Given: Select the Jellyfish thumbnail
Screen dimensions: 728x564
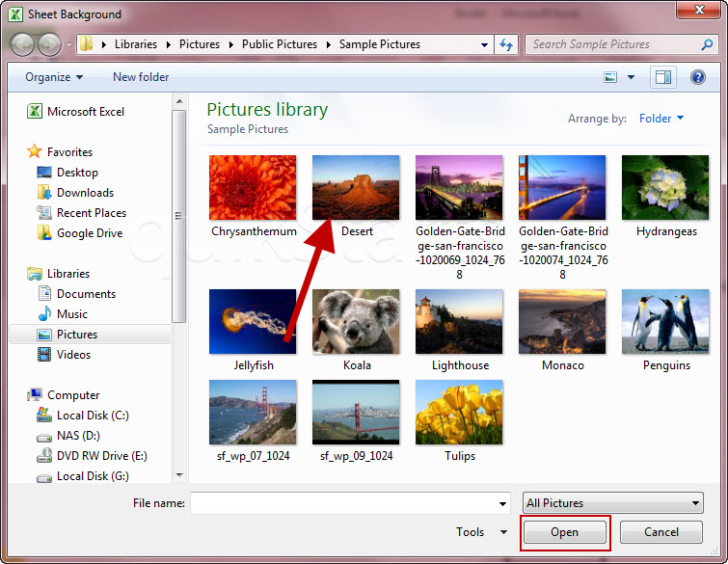Looking at the screenshot, I should (x=253, y=321).
